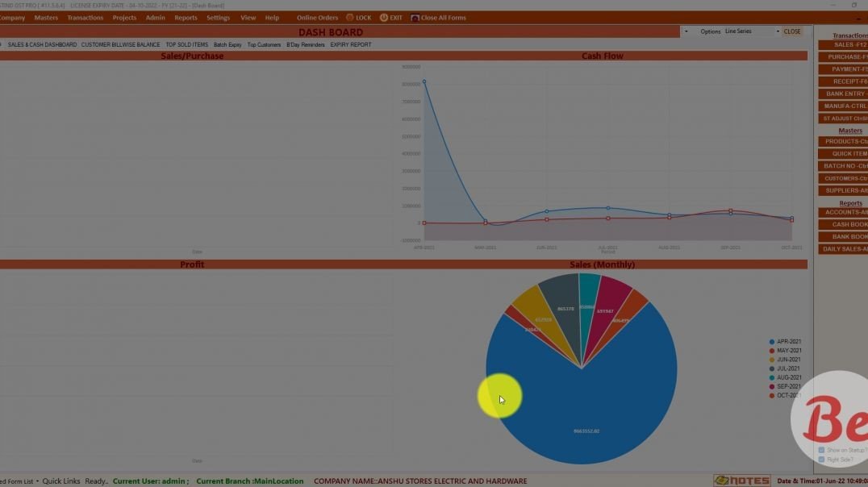Switch to TOP SOLD ITEMS tab
Image resolution: width=868 pixels, height=487 pixels.
point(187,44)
